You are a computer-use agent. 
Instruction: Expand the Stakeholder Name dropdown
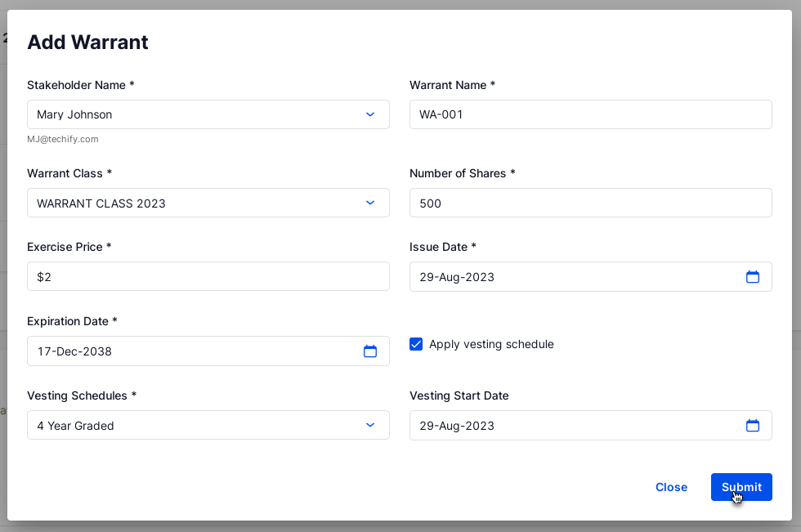369,114
